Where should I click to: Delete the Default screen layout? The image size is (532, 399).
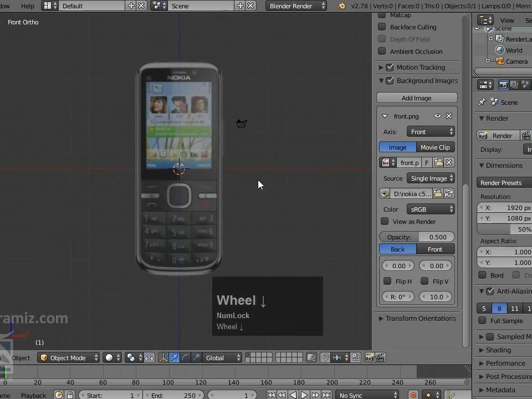pyautogui.click(x=141, y=6)
